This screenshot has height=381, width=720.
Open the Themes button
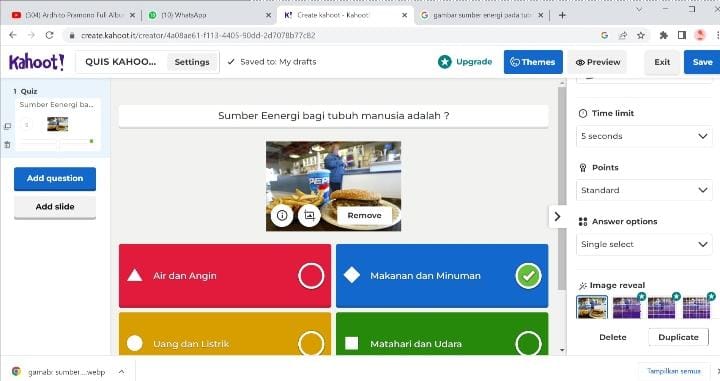click(x=533, y=62)
